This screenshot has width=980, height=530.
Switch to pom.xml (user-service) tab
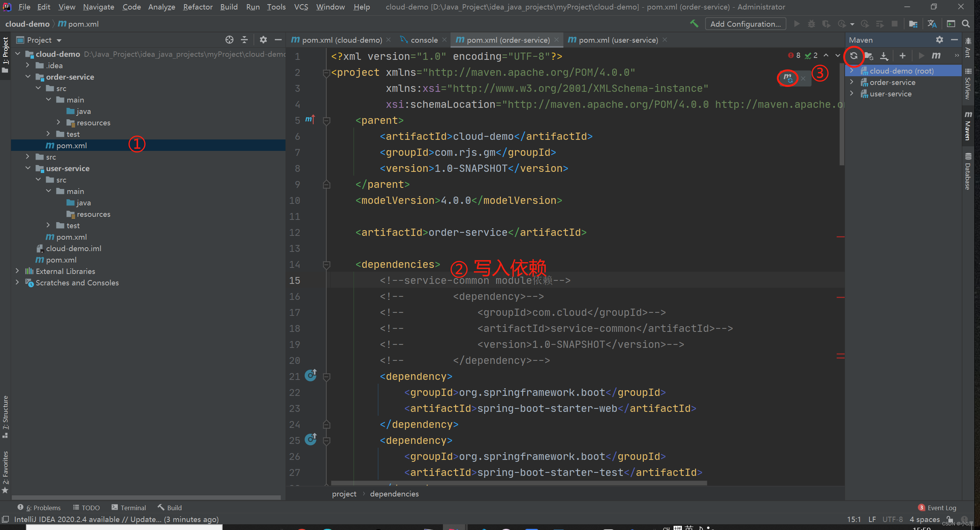pos(618,40)
